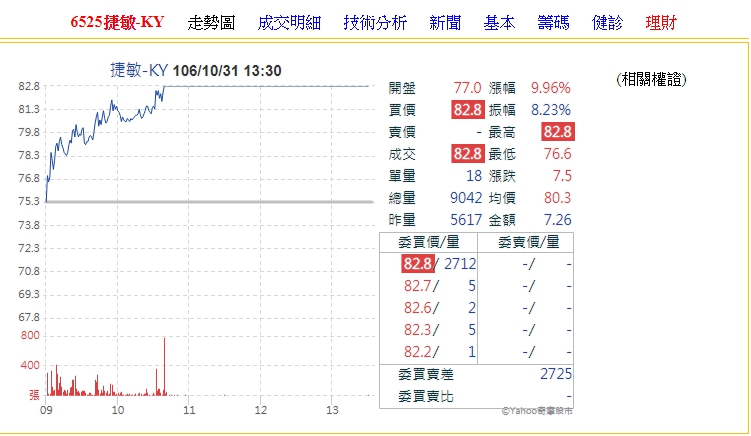
Task: Click the tallest volume bar spike
Action: (x=164, y=367)
